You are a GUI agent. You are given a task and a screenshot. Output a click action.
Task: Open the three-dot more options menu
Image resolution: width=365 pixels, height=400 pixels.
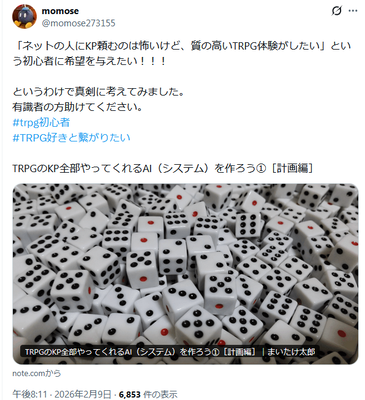tap(353, 11)
